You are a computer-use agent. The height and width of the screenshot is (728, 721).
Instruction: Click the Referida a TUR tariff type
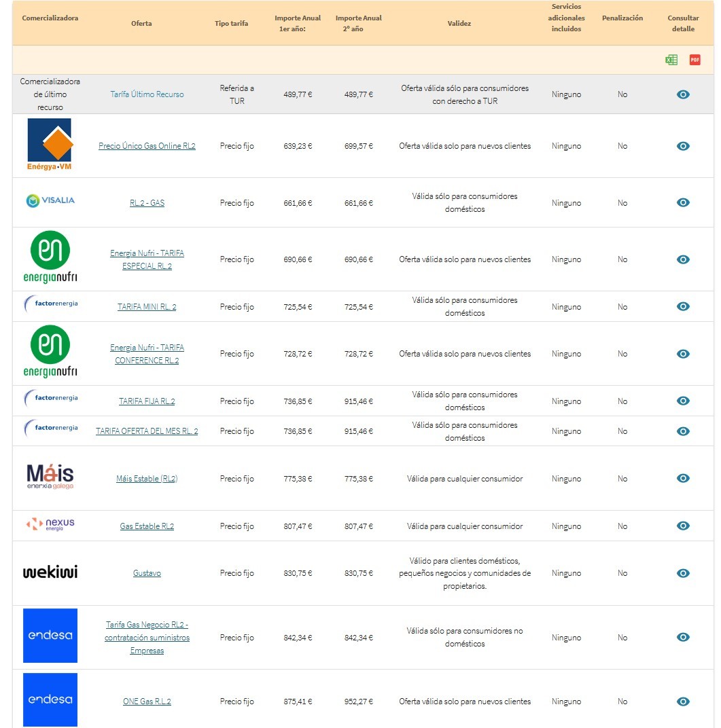(x=237, y=94)
